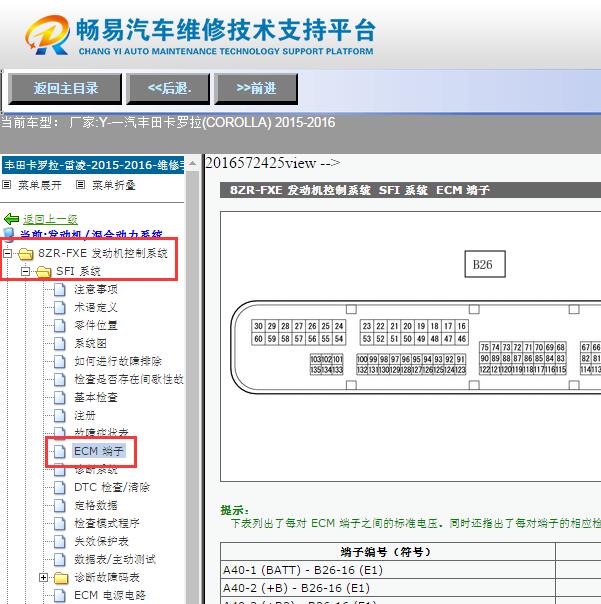This screenshot has width=601, height=604.
Task: Click the 返回主目录 button
Action: pyautogui.click(x=65, y=89)
